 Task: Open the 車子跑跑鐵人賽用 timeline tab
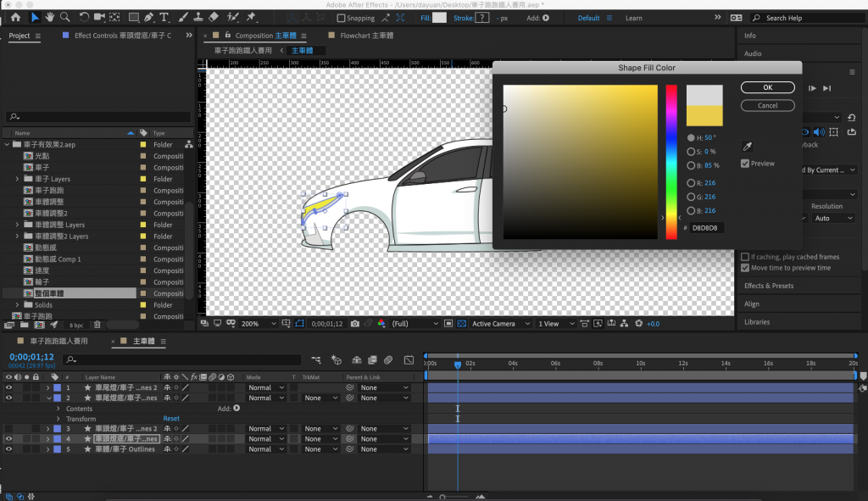click(58, 341)
